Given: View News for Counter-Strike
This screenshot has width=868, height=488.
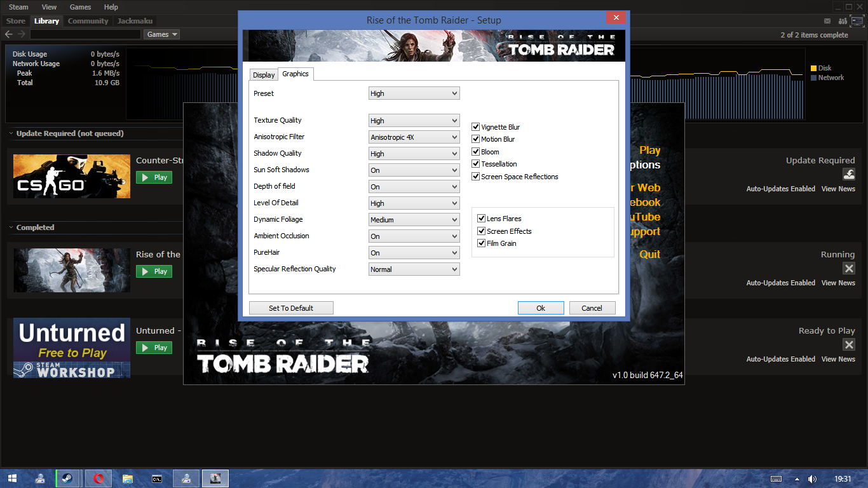Looking at the screenshot, I should (x=838, y=189).
